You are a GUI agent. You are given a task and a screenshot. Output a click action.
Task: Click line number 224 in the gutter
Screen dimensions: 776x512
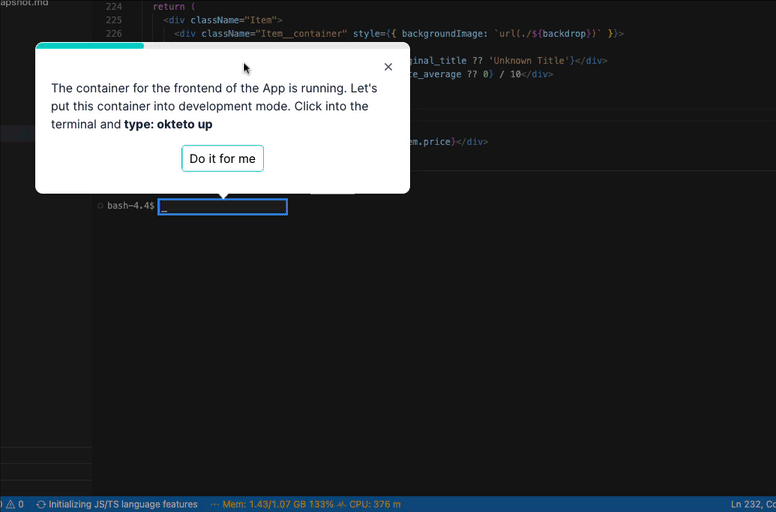pos(113,6)
